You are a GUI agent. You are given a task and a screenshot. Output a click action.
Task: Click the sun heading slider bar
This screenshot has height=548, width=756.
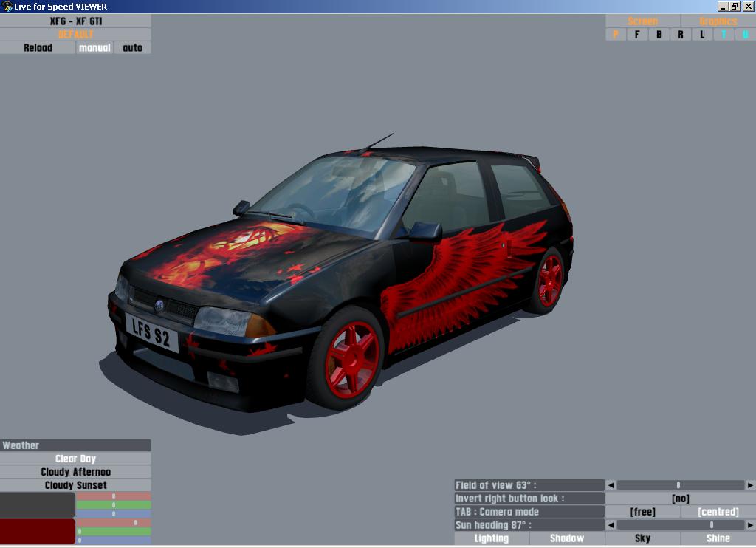[x=681, y=525]
